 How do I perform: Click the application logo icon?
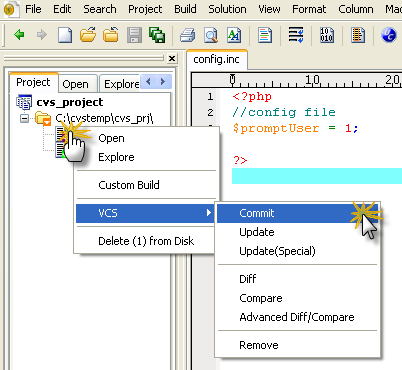click(11, 9)
